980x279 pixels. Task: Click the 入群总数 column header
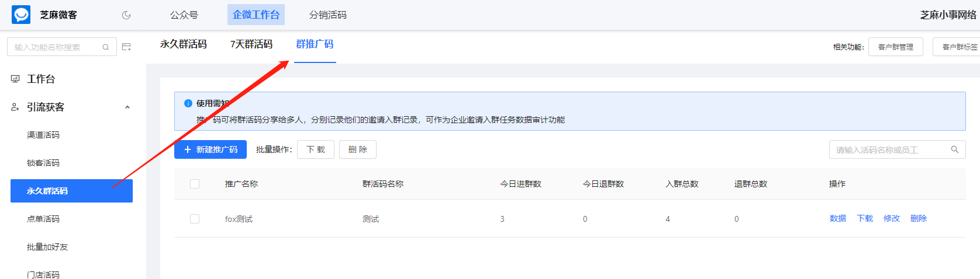click(682, 184)
